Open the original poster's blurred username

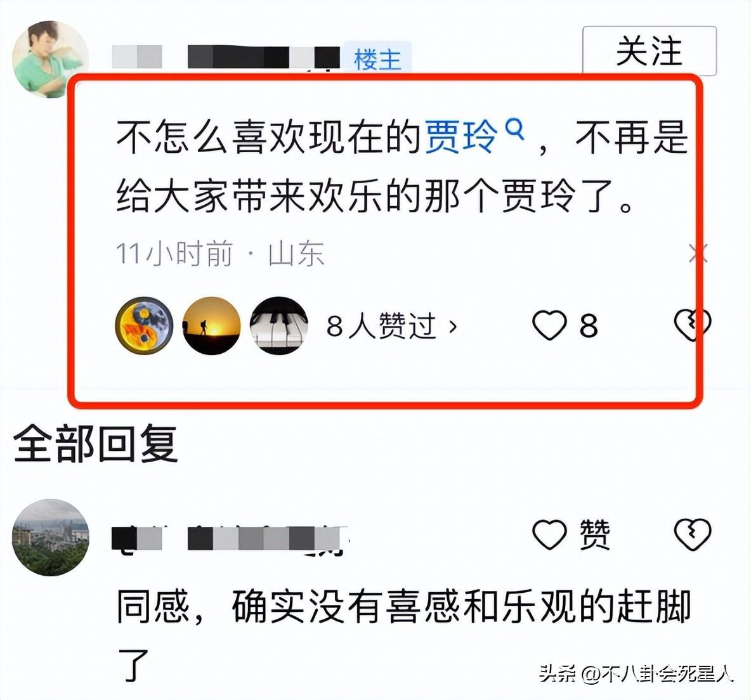[226, 56]
